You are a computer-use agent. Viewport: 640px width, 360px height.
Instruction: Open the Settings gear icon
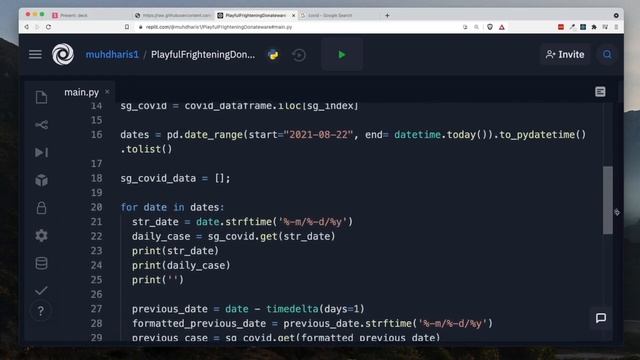click(x=41, y=236)
